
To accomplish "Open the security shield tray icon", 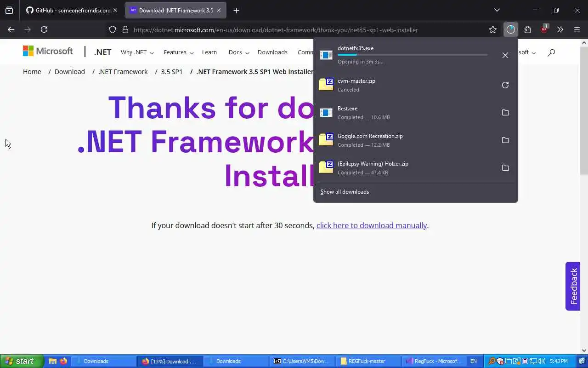I will (x=500, y=361).
